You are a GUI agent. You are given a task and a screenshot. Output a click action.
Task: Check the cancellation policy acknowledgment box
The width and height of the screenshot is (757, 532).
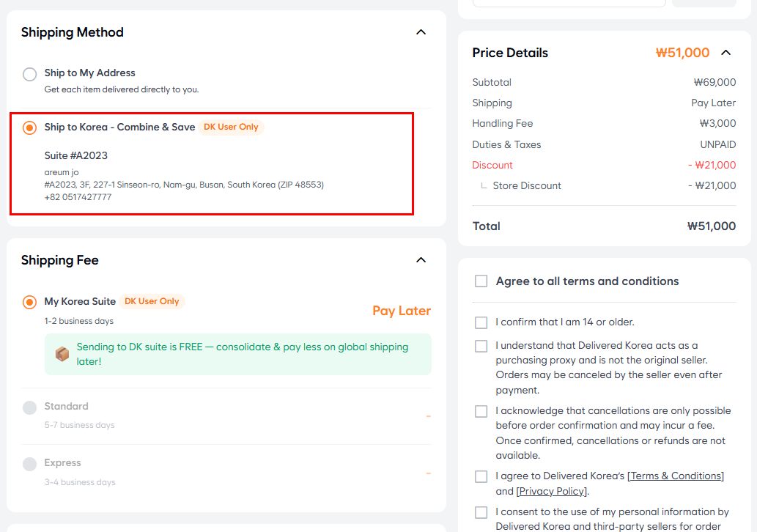coord(481,411)
